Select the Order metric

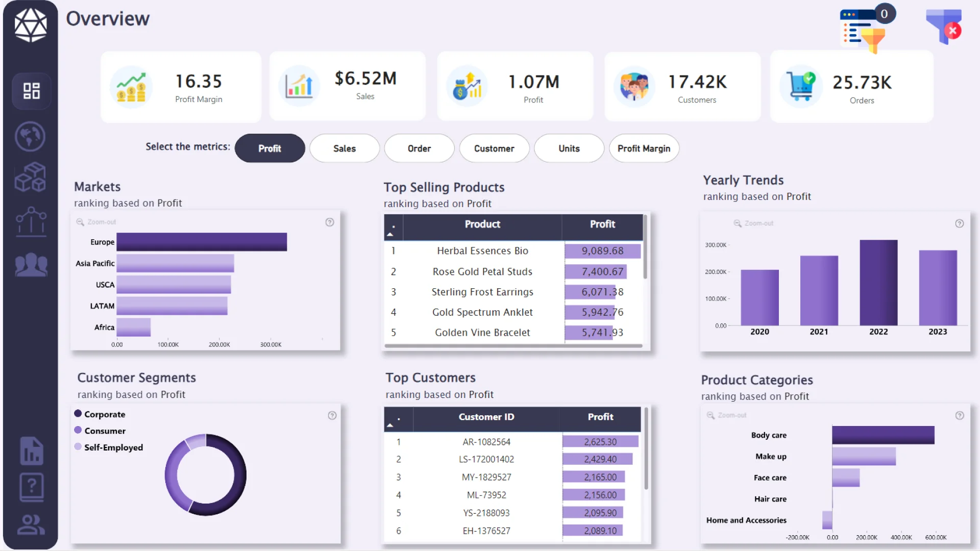(x=419, y=148)
